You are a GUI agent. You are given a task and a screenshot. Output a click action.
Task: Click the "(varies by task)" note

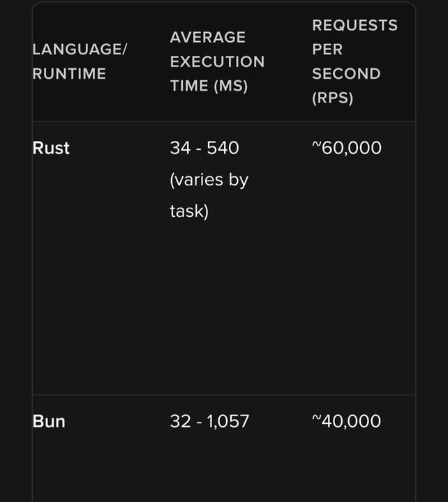tap(209, 195)
